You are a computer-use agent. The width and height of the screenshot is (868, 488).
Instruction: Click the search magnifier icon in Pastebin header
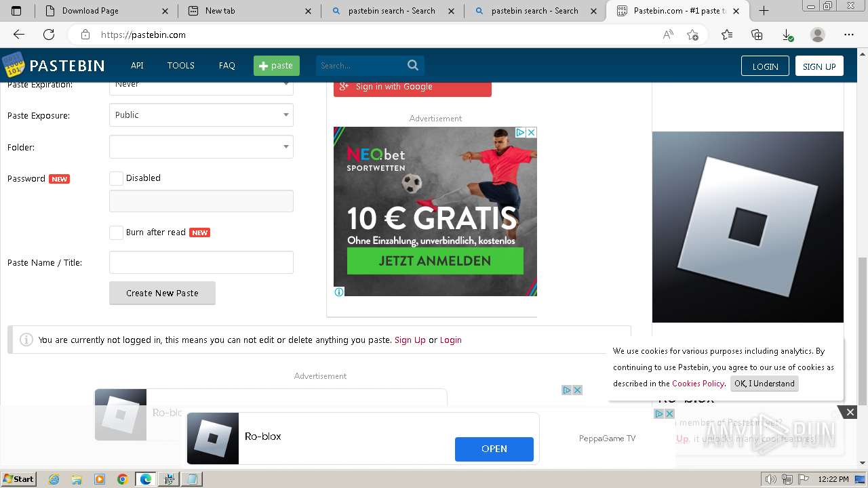(x=413, y=65)
